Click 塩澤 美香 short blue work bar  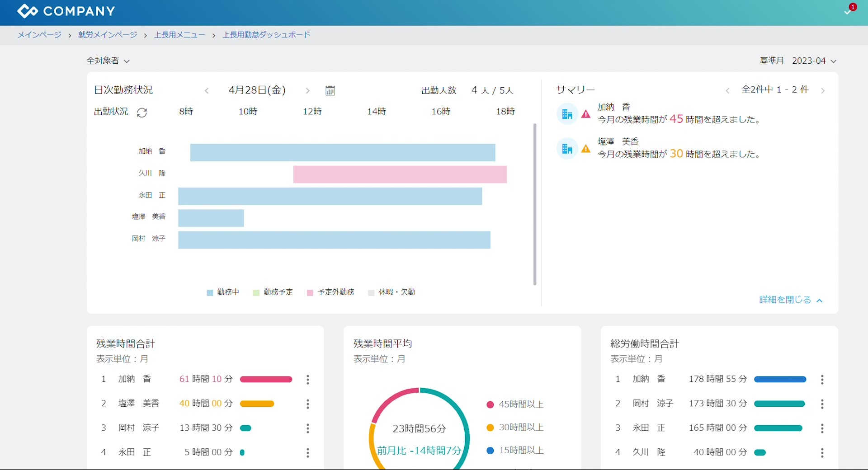pyautogui.click(x=211, y=218)
